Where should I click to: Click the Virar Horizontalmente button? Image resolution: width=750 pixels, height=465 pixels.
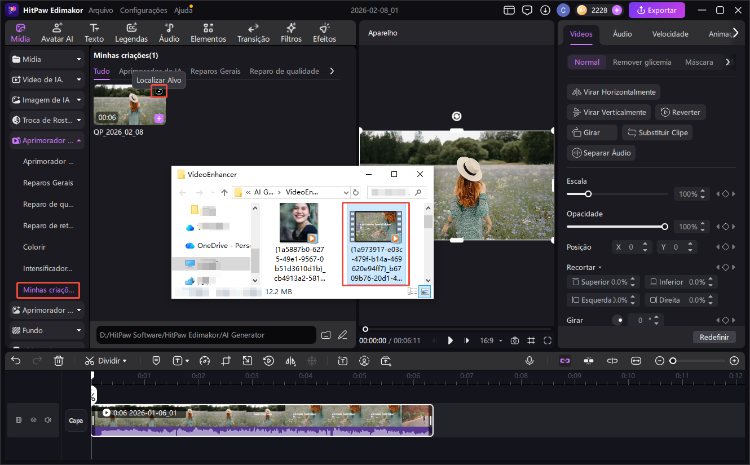(614, 92)
